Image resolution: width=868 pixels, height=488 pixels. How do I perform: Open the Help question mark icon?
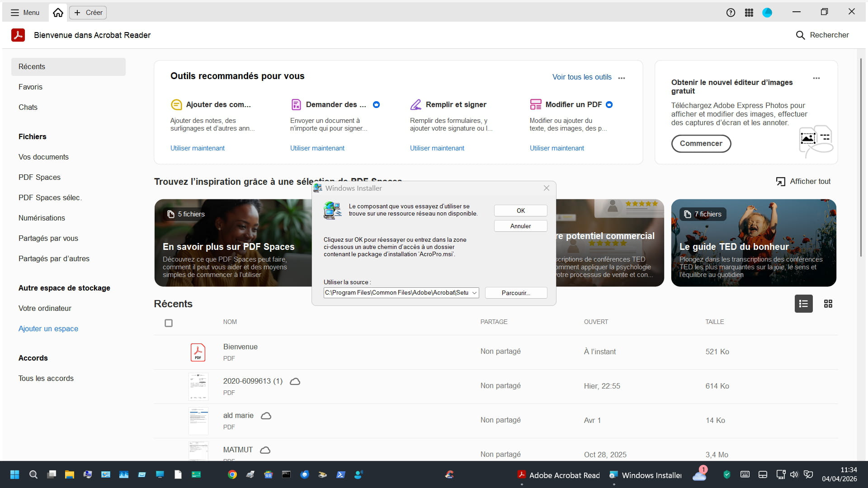click(x=731, y=13)
